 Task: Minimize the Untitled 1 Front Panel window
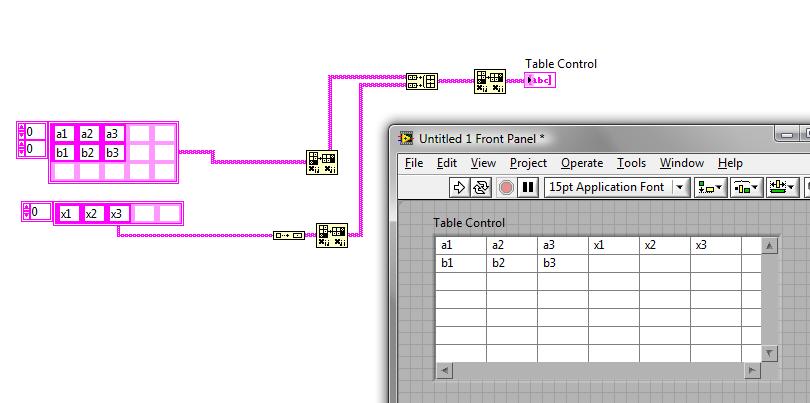click(787, 135)
